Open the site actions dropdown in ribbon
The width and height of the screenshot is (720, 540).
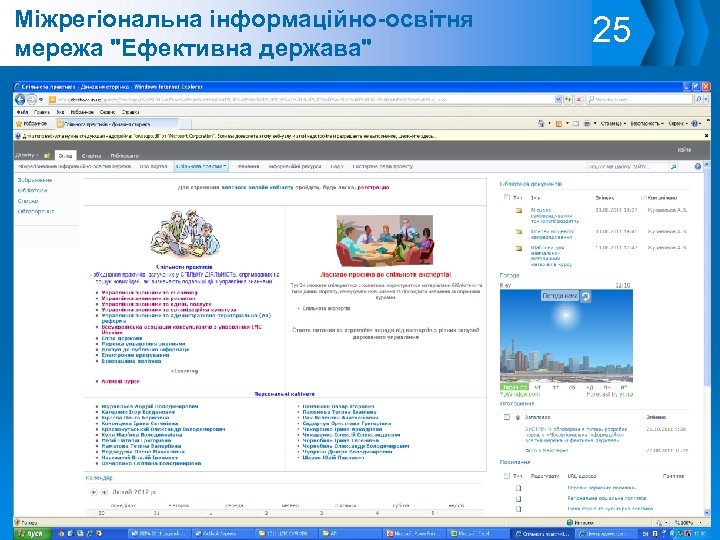pyautogui.click(x=27, y=155)
